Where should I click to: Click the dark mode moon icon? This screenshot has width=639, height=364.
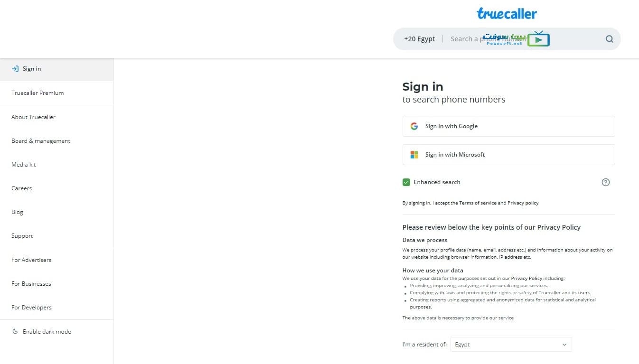click(x=15, y=332)
